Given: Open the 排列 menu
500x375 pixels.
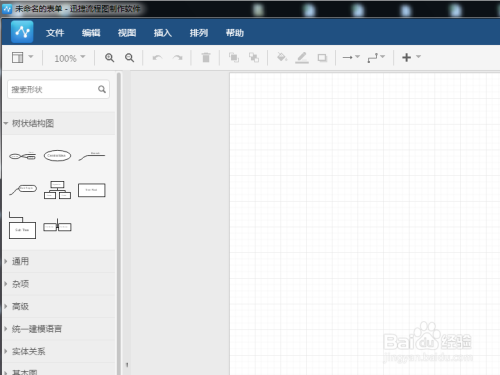Looking at the screenshot, I should 199,33.
